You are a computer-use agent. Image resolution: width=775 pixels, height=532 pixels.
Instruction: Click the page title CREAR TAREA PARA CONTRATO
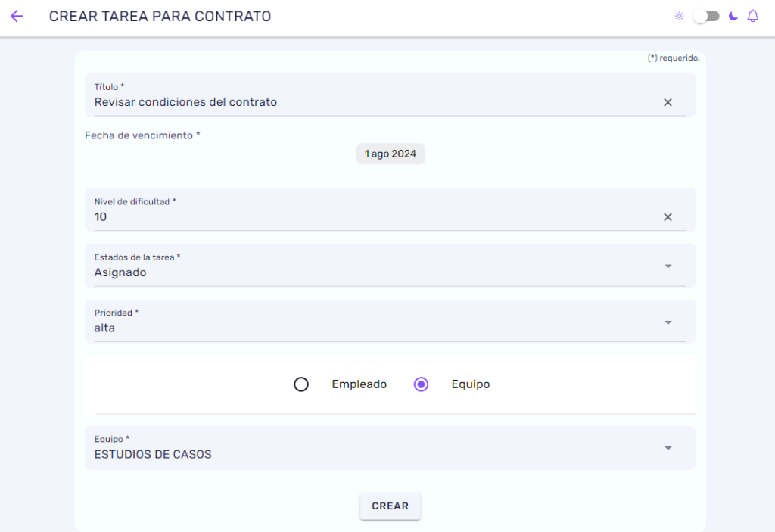point(160,17)
